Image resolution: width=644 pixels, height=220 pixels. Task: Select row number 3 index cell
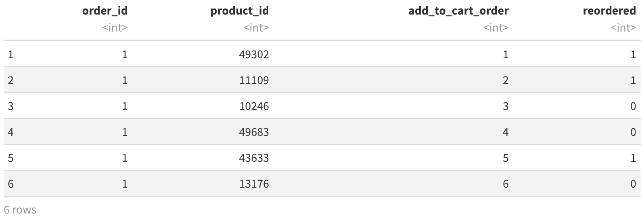click(x=10, y=106)
